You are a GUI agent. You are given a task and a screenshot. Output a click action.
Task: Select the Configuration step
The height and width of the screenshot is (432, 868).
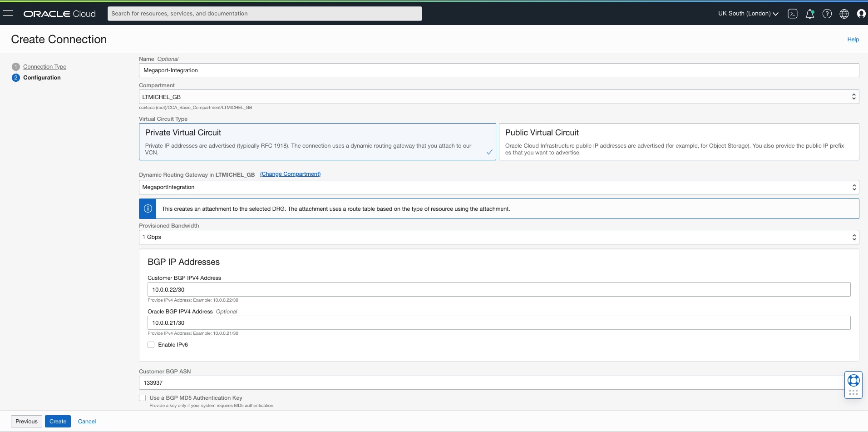42,77
